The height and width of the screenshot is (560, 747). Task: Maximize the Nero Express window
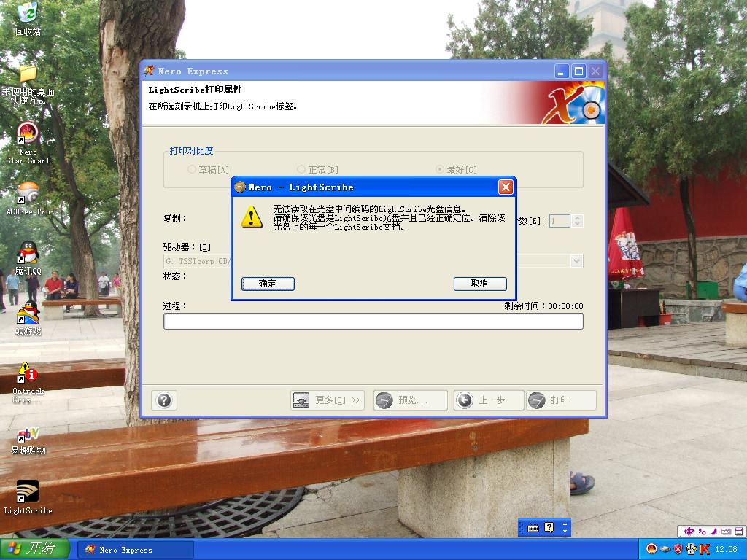click(x=578, y=71)
